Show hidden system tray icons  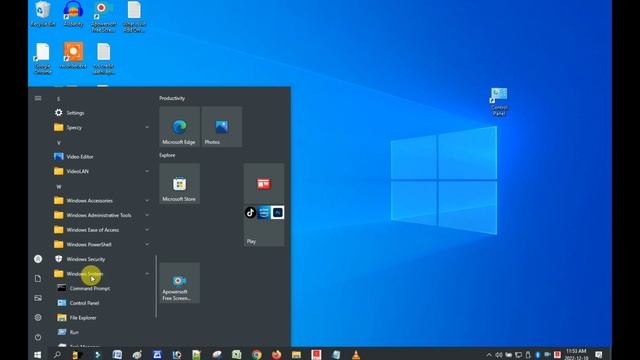point(489,355)
